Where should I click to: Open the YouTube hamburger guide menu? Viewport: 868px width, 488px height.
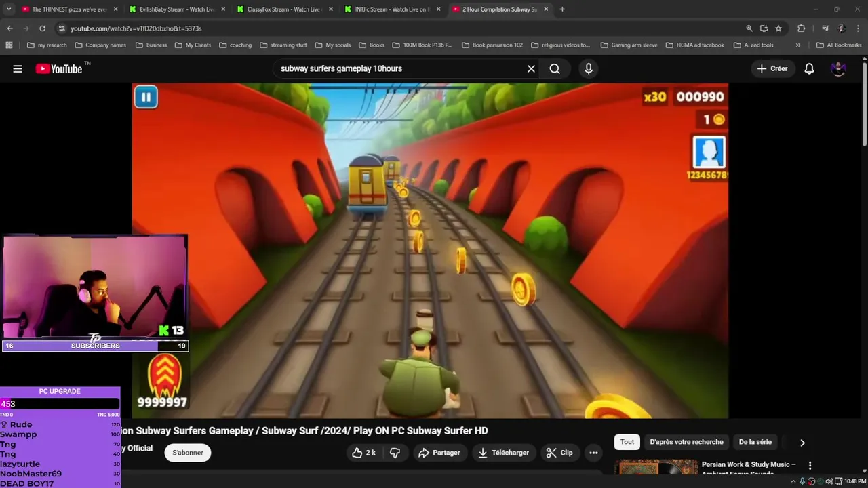[x=18, y=68]
